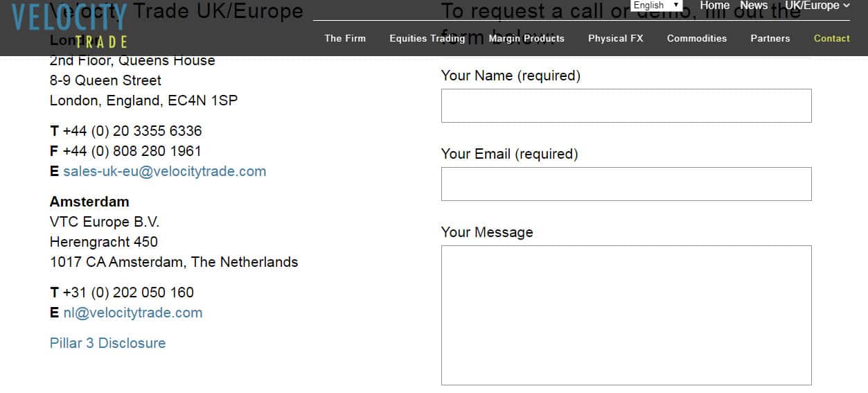
Task: Click the London phone number +44 20 3355 6336
Action: [132, 131]
